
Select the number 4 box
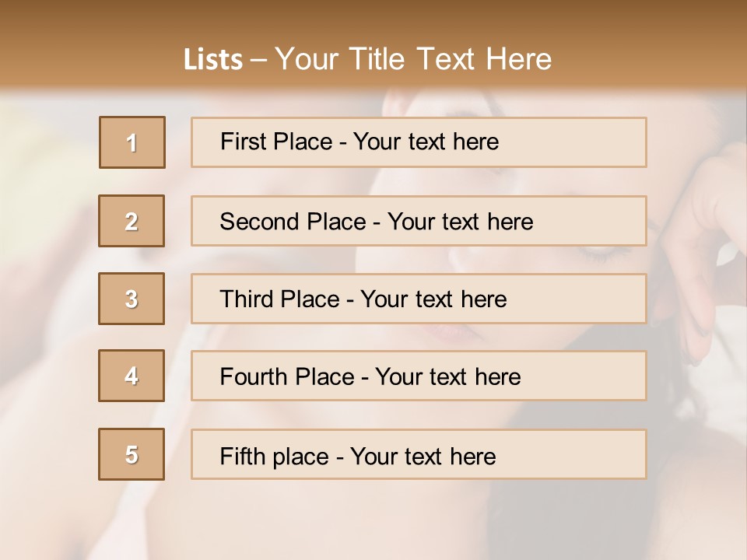coord(132,376)
